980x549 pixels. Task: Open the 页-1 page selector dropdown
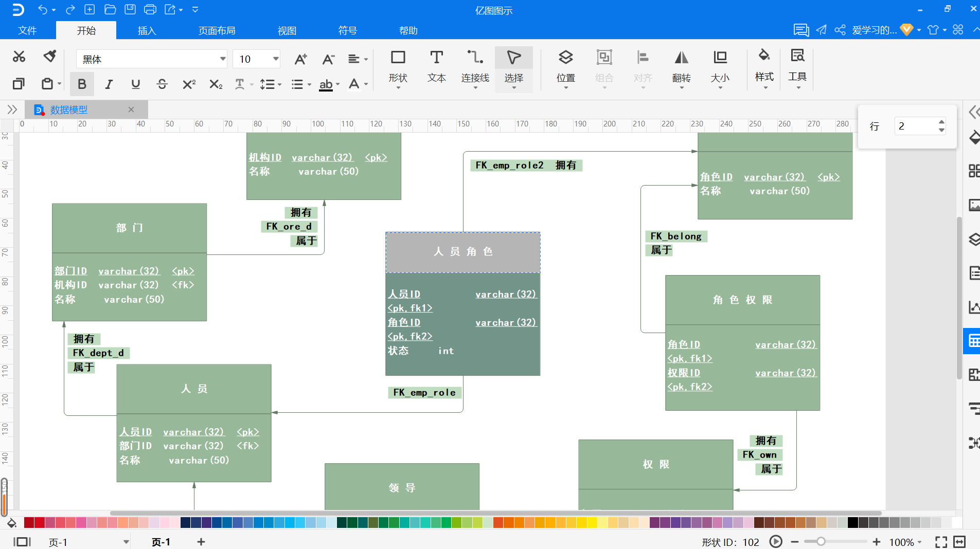pos(126,542)
